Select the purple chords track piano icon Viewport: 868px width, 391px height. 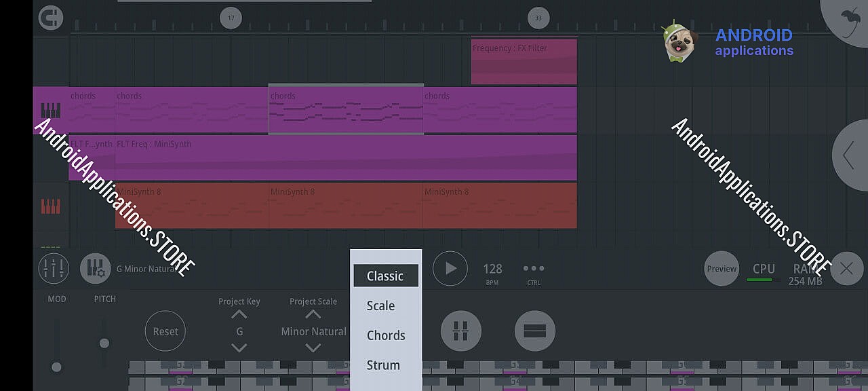click(x=51, y=110)
